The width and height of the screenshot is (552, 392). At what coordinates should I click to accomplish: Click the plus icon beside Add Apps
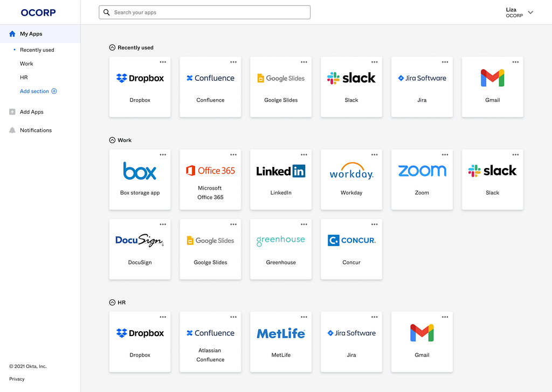pos(12,112)
